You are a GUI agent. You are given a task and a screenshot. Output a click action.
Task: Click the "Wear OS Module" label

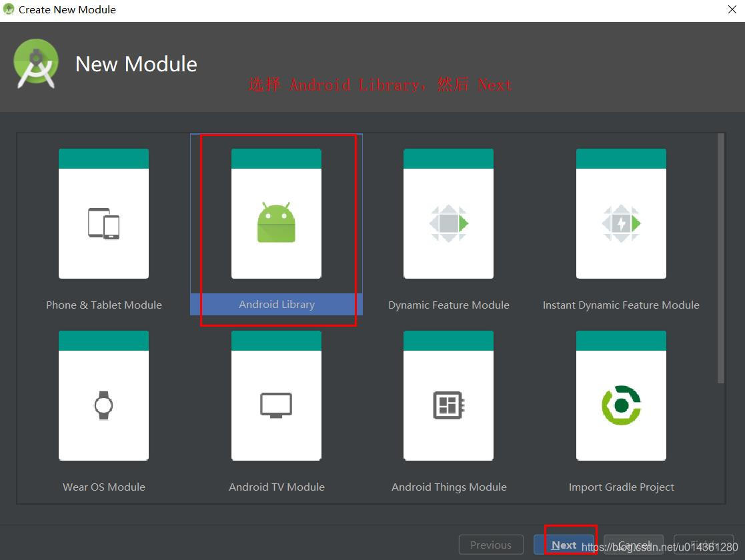(x=103, y=487)
